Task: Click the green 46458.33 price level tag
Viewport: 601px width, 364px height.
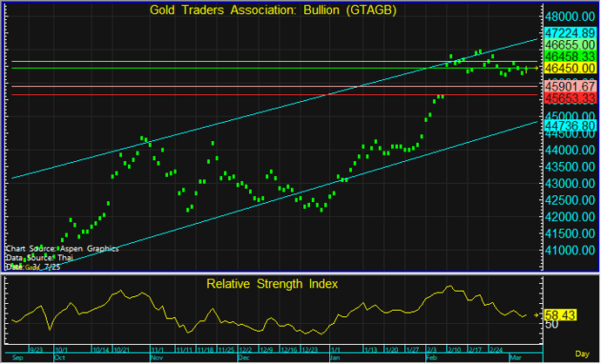Action: [571, 56]
